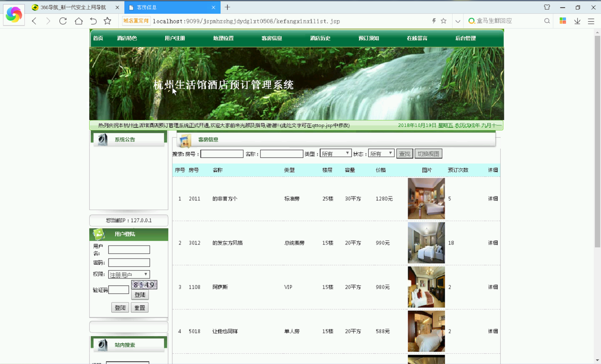Click room 1108 photo thumbnail
This screenshot has height=364, width=601.
click(x=426, y=287)
